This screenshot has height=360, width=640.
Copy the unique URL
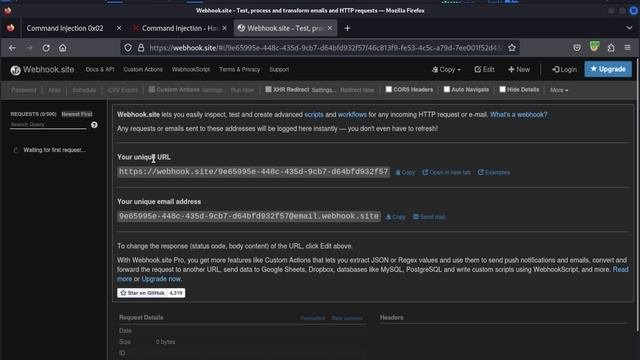(x=405, y=173)
